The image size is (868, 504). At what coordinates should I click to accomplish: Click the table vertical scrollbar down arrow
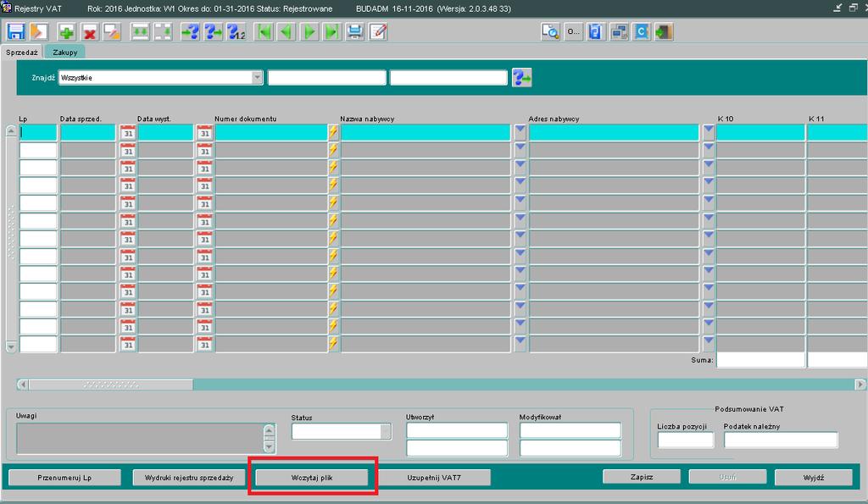tap(11, 347)
